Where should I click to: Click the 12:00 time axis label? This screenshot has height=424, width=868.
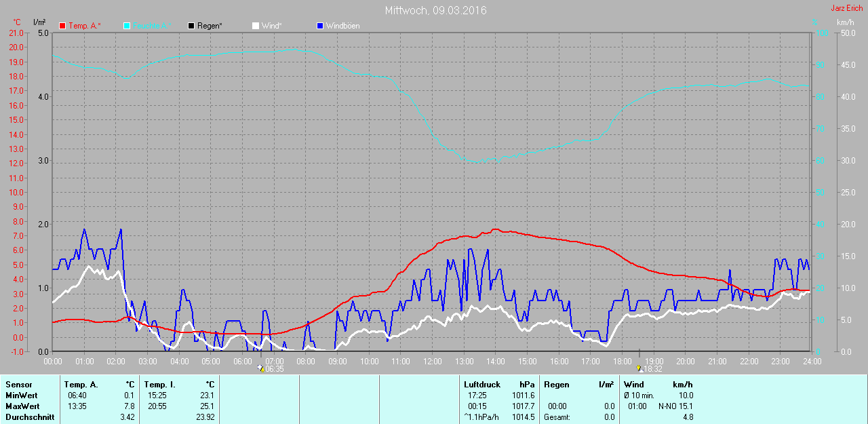pos(432,362)
